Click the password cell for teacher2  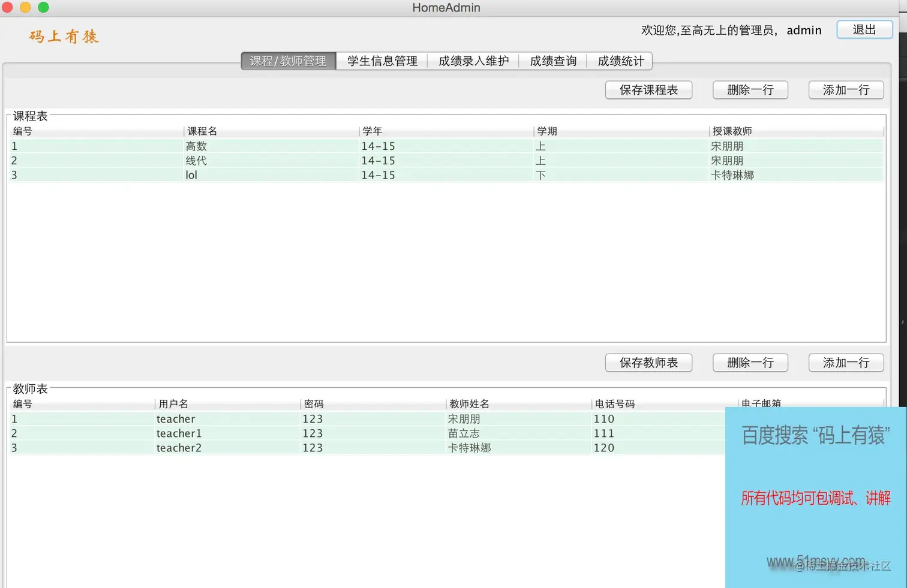[373, 448]
